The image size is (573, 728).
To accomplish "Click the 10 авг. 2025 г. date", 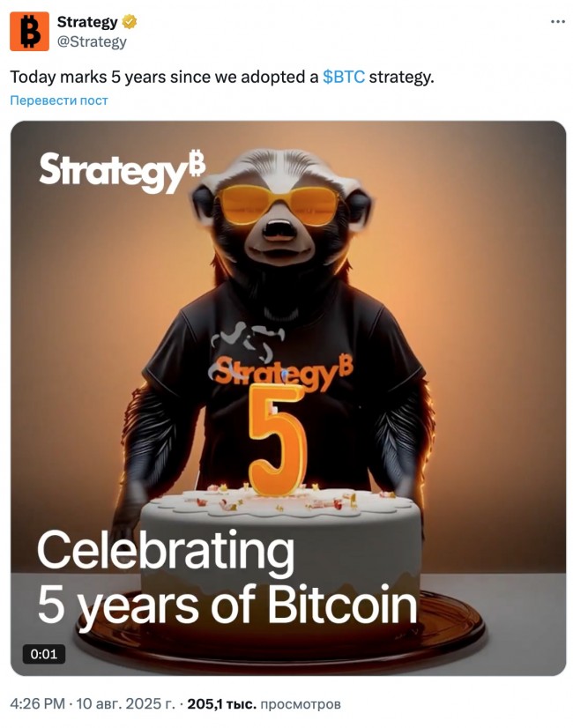I will [x=125, y=703].
